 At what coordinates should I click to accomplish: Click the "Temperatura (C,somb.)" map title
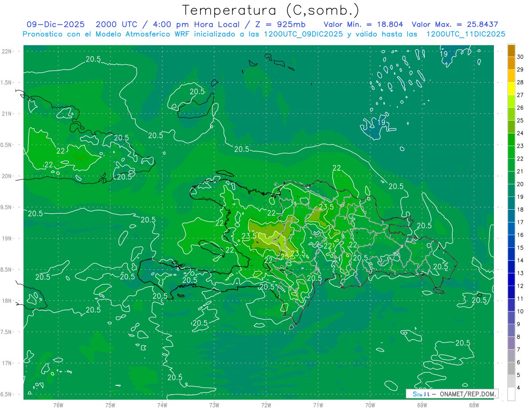pyautogui.click(x=271, y=10)
